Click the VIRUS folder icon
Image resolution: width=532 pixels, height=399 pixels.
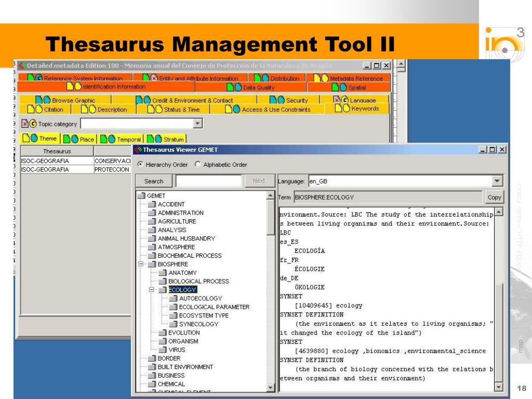tap(163, 350)
